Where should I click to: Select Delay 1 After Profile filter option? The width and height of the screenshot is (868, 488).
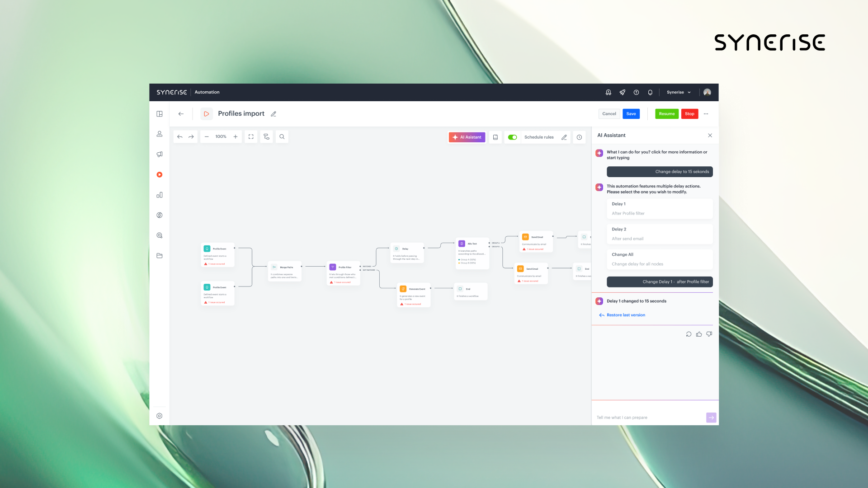659,209
